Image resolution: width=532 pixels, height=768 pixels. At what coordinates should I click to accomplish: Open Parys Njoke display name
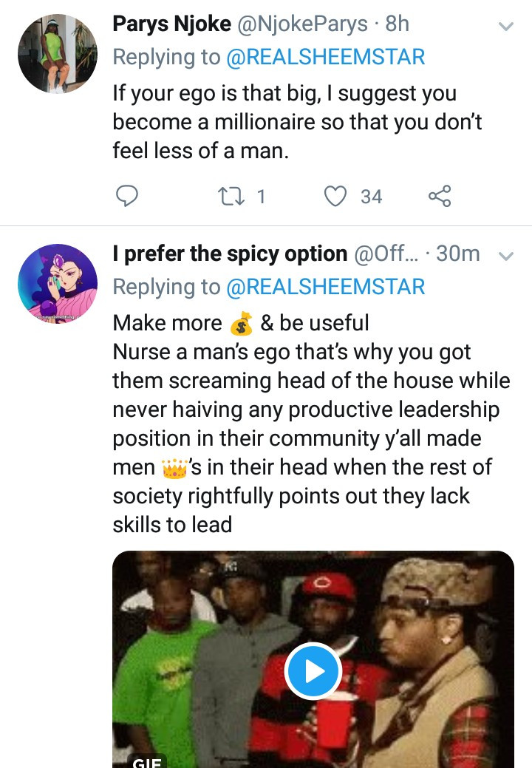(171, 24)
